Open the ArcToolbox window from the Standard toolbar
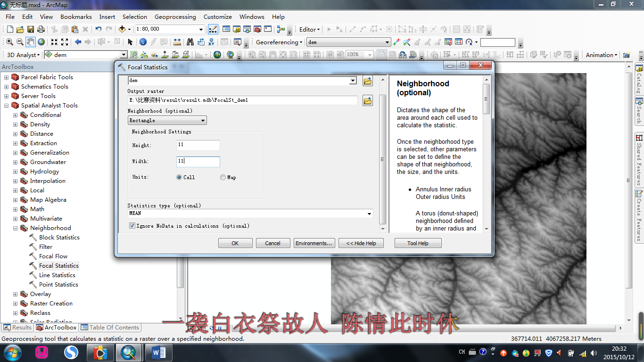 coord(257,28)
